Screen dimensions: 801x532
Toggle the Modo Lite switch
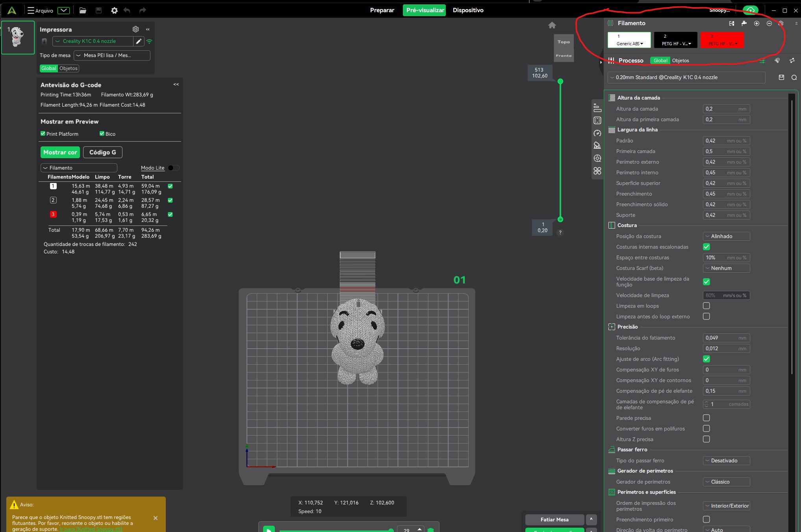coord(173,168)
